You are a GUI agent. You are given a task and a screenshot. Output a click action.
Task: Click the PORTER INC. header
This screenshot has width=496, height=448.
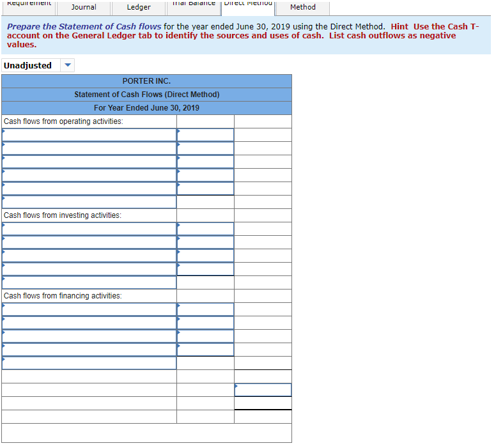146,81
